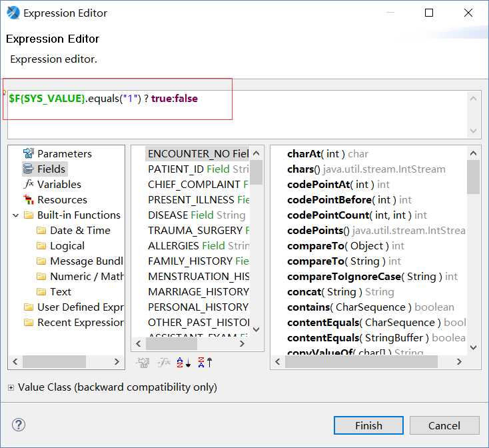Choose contentEquals( StringBuffer ) method

coord(376,337)
